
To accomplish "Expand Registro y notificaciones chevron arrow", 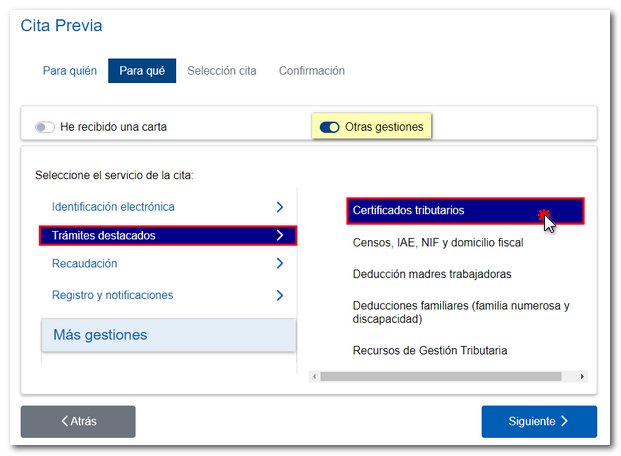I will coord(280,295).
